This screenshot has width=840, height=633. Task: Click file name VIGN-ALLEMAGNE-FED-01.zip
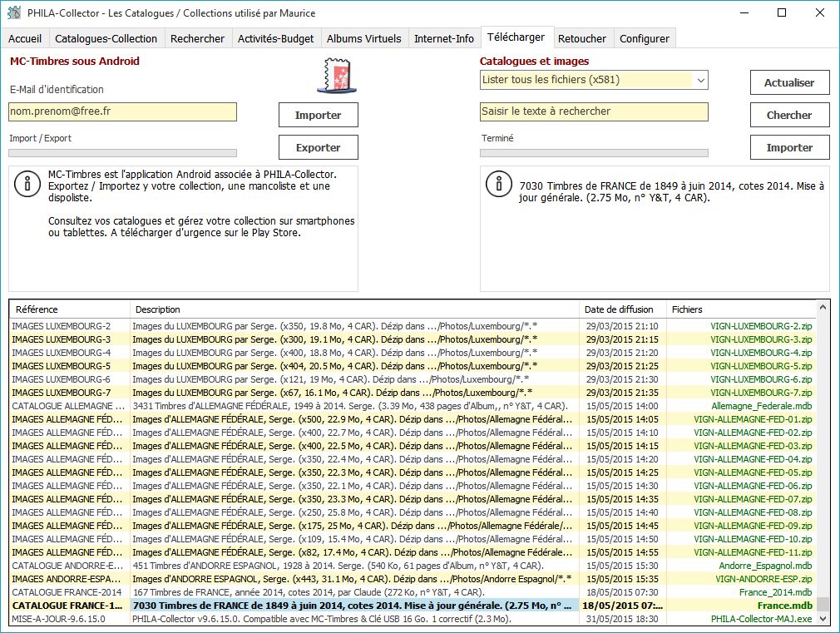pos(753,419)
